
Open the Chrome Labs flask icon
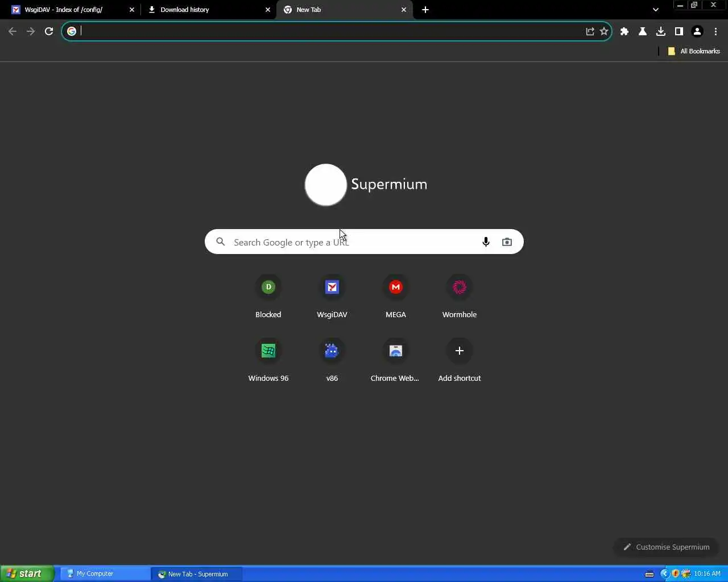coord(643,31)
